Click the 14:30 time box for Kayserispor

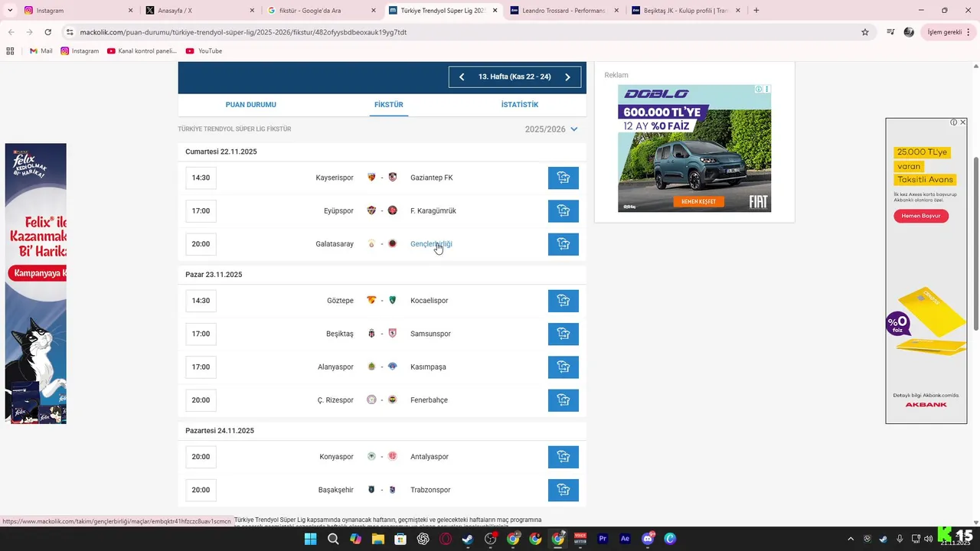pos(201,178)
